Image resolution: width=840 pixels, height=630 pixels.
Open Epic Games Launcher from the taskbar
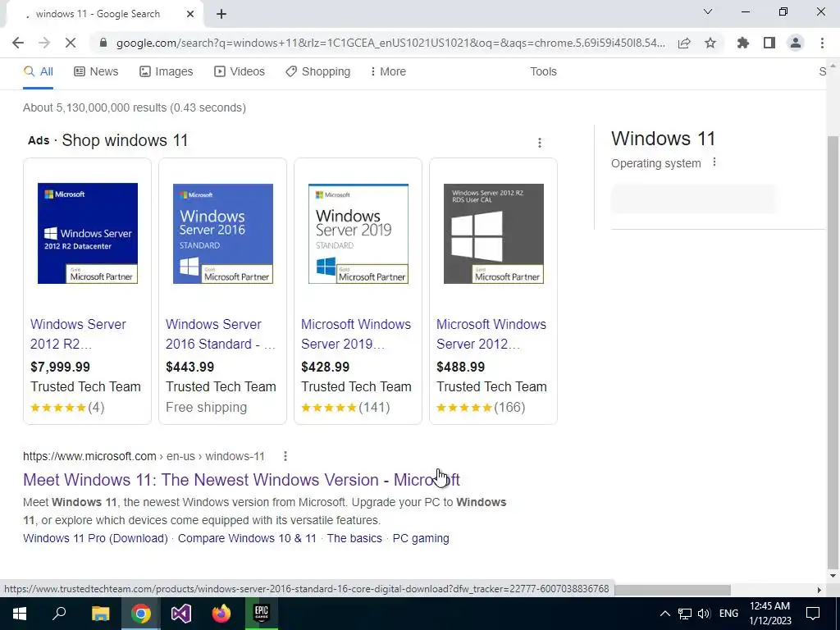point(262,614)
